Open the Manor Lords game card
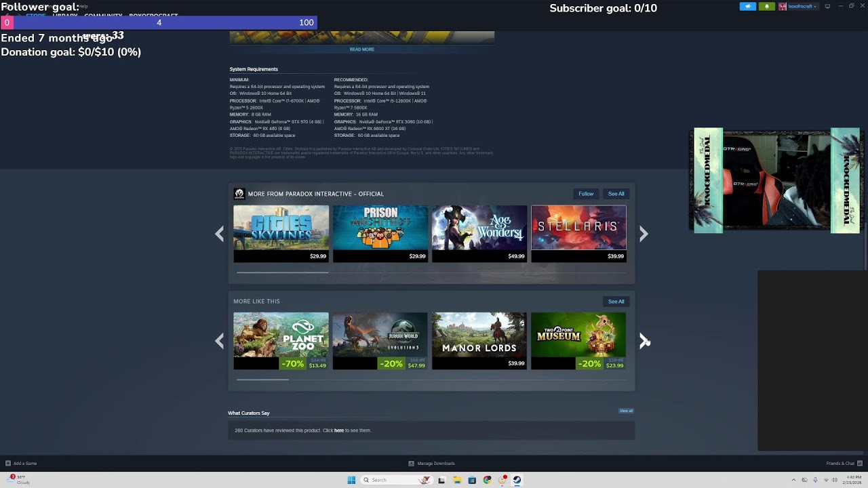 coord(479,341)
